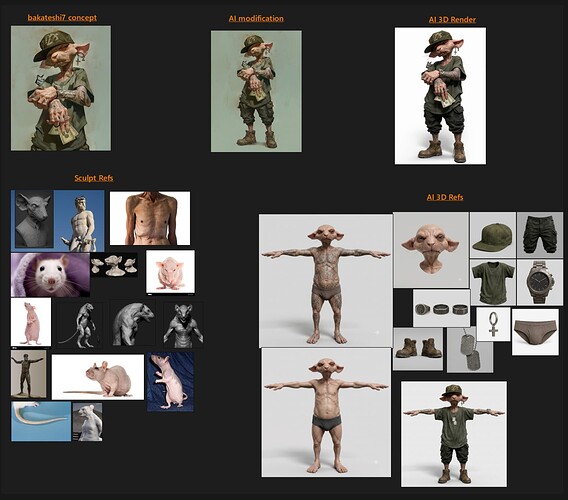This screenshot has height=500, width=568.
Task: Click the white rat face close-up photo
Action: [50, 275]
